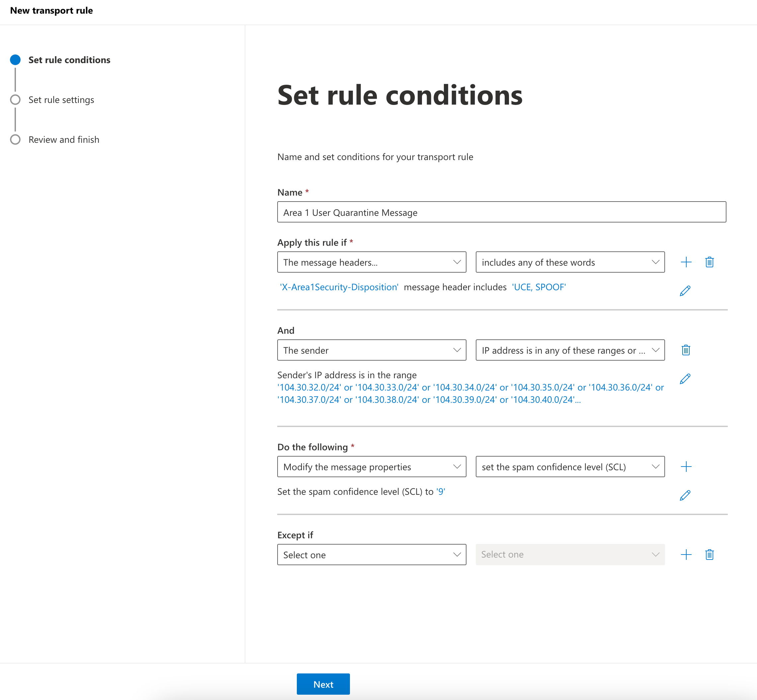Screen dimensions: 757x700
Task: Delete the Except if exception row
Action: click(x=710, y=554)
